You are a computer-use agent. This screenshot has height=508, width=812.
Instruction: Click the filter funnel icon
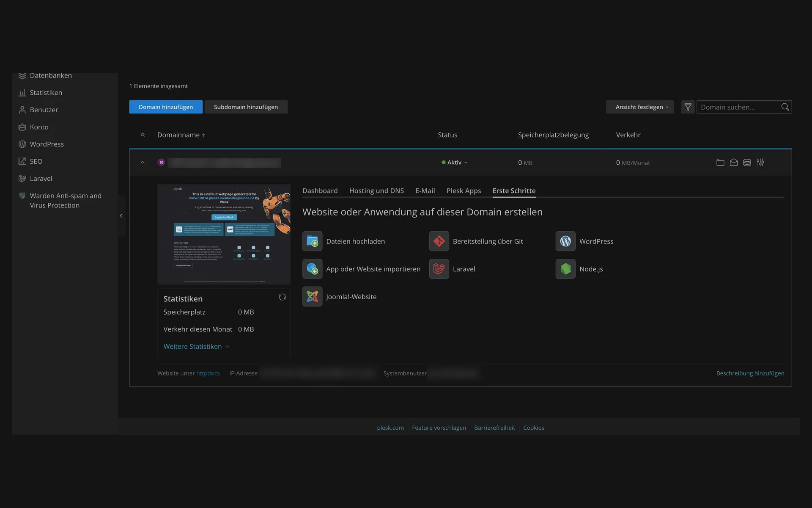[x=688, y=107]
